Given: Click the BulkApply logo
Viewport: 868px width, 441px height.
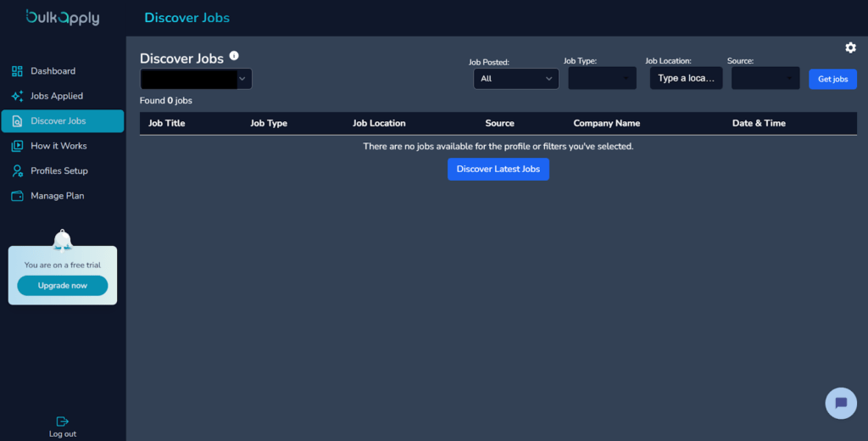Looking at the screenshot, I should 62,17.
